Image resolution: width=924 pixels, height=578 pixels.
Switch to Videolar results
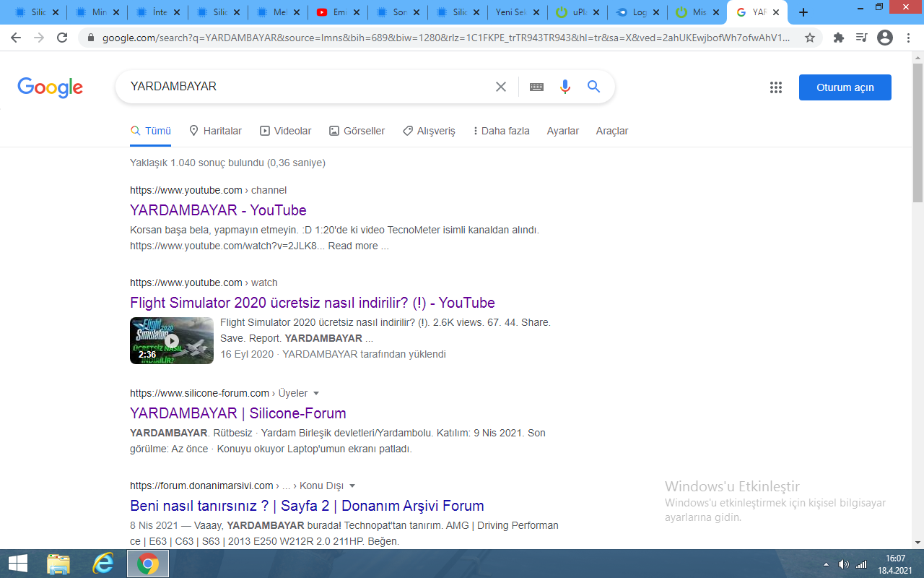[285, 131]
